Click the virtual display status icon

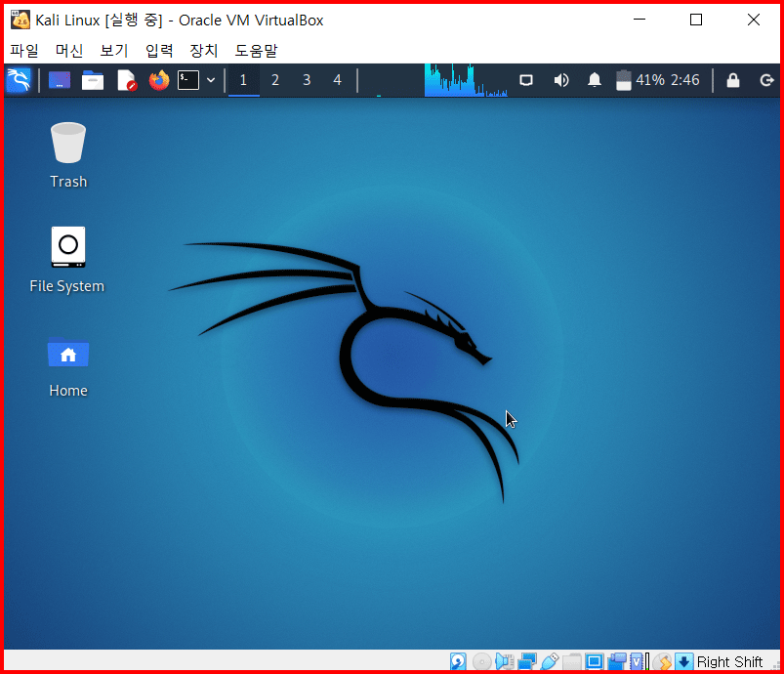coord(595,661)
